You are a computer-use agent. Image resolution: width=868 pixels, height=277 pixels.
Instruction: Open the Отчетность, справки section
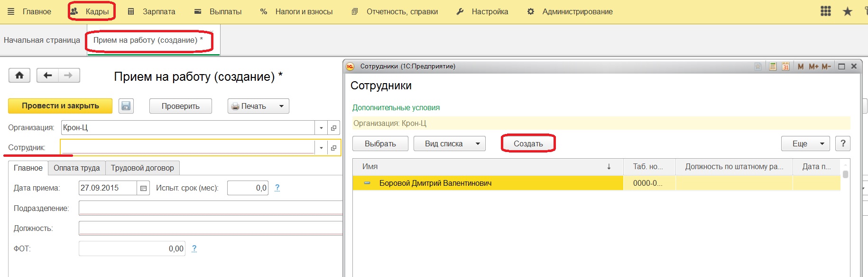tap(395, 11)
